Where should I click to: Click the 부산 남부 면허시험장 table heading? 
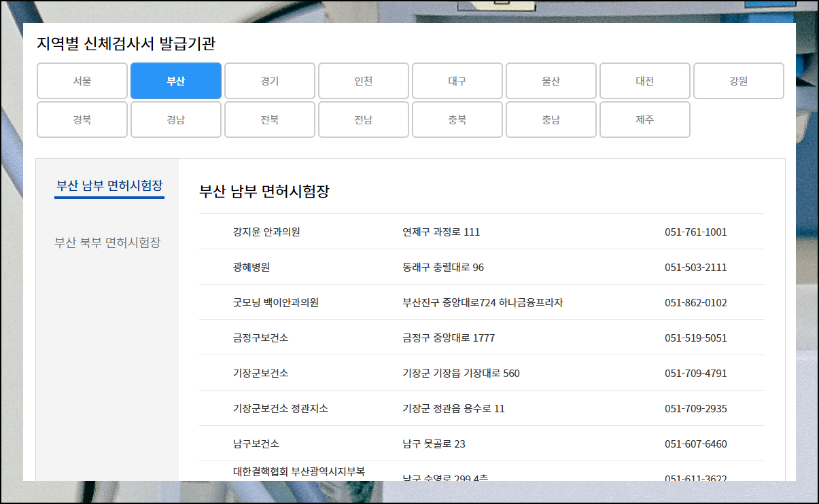pos(264,191)
